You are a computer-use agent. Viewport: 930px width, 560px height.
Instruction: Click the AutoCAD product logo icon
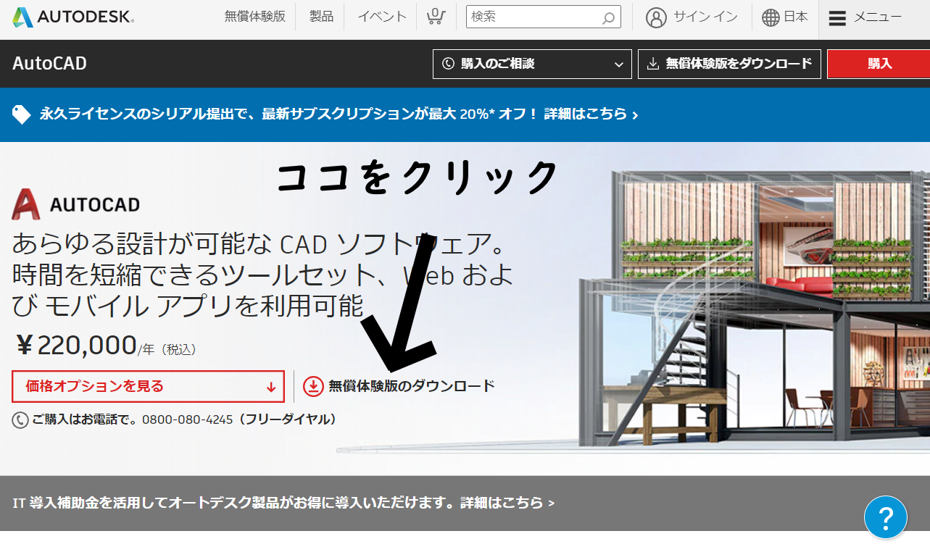tap(27, 204)
